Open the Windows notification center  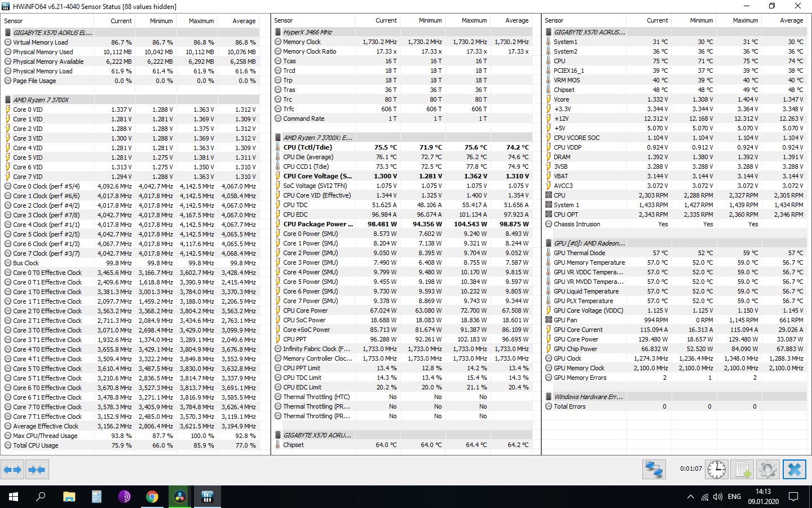coord(793,497)
